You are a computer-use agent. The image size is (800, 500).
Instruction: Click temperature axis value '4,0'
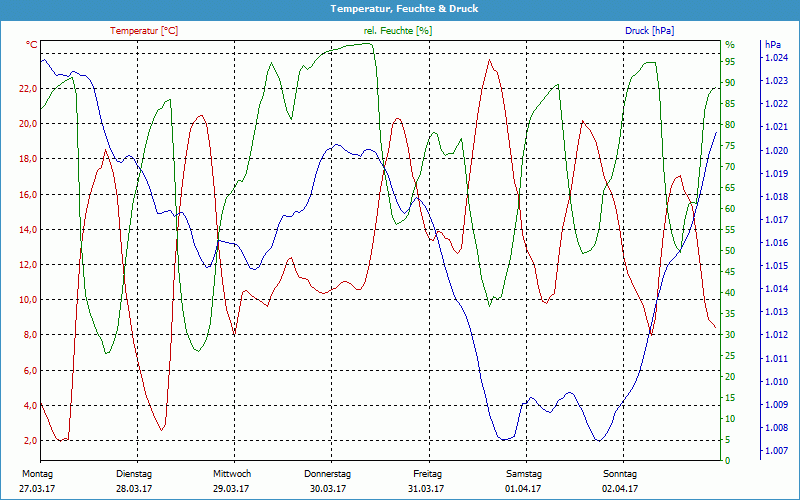pyautogui.click(x=30, y=406)
